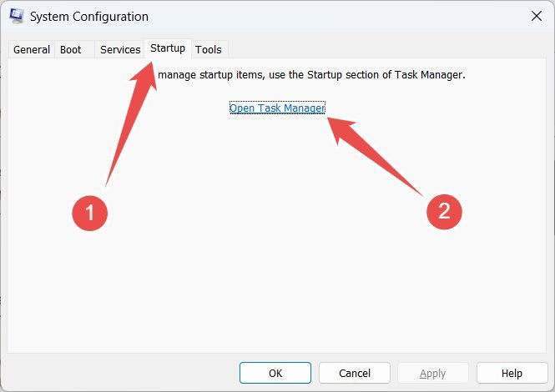
Task: Select the Services tab
Action: [120, 49]
